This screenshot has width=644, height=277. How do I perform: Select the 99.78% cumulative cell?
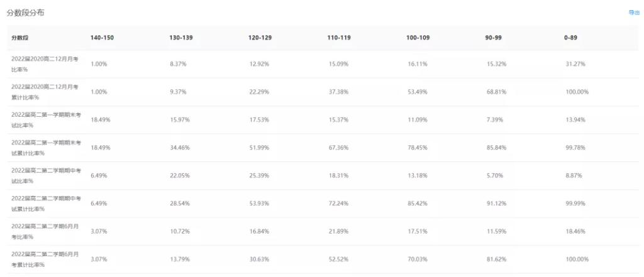(x=575, y=148)
